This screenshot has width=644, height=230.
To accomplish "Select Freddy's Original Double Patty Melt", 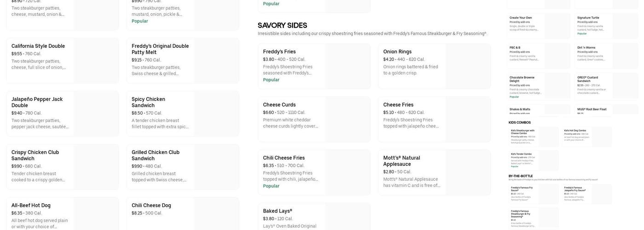I will (160, 49).
